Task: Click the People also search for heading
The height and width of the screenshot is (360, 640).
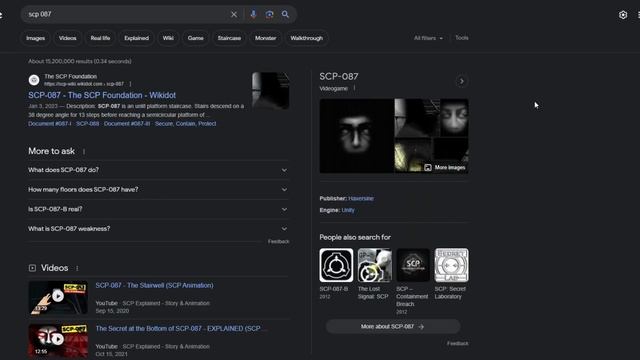Action: tap(355, 237)
